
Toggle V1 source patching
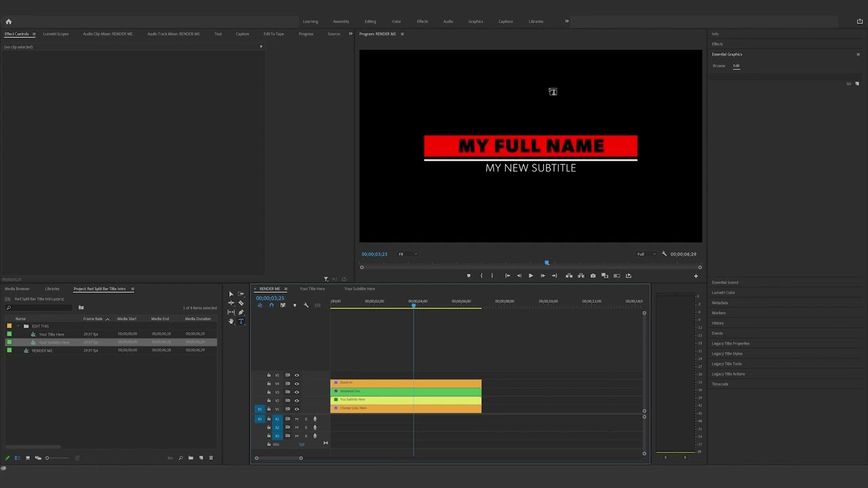tap(259, 409)
